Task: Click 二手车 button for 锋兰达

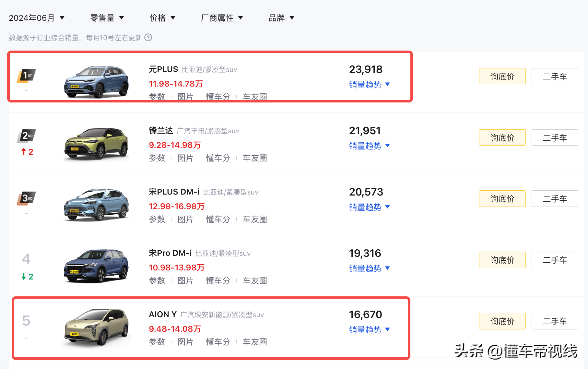Action: point(555,137)
